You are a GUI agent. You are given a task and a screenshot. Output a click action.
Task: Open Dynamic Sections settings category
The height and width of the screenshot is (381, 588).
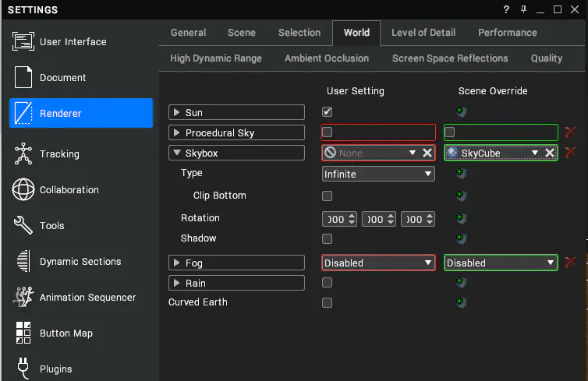(80, 262)
